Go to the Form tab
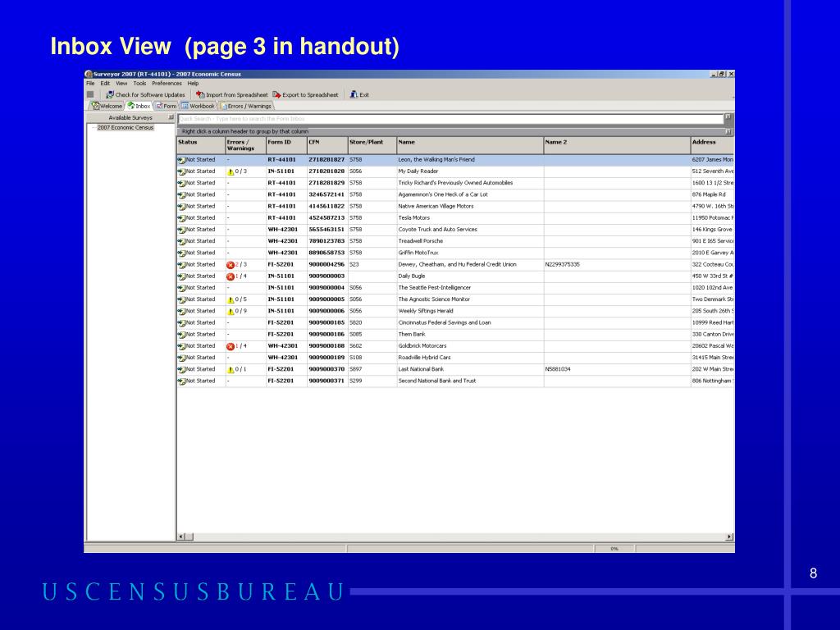This screenshot has width=840, height=630. click(x=166, y=106)
